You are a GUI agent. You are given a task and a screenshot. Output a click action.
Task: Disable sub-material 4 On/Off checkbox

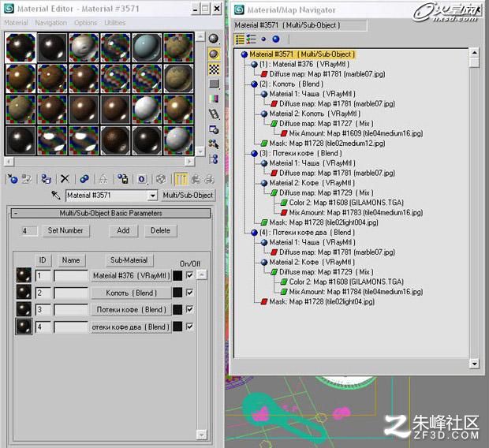tap(189, 327)
